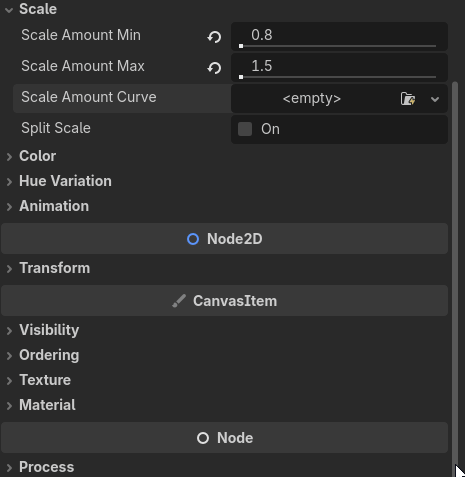
Task: Expand the Ordering section
Action: (x=9, y=355)
